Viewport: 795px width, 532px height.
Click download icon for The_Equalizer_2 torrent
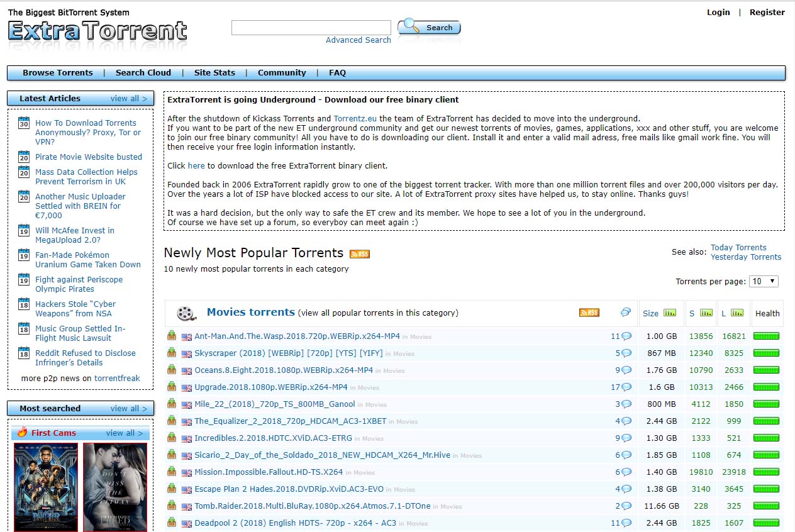coord(172,421)
